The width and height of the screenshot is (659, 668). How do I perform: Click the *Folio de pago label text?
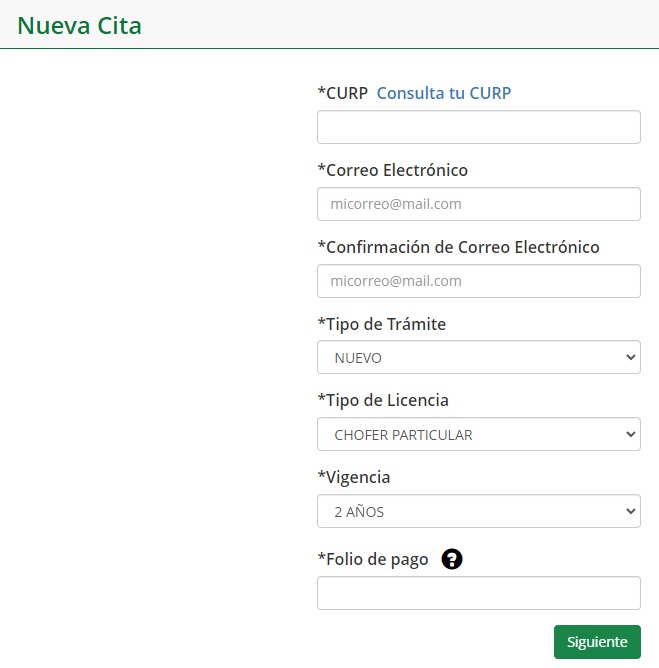[x=373, y=559]
